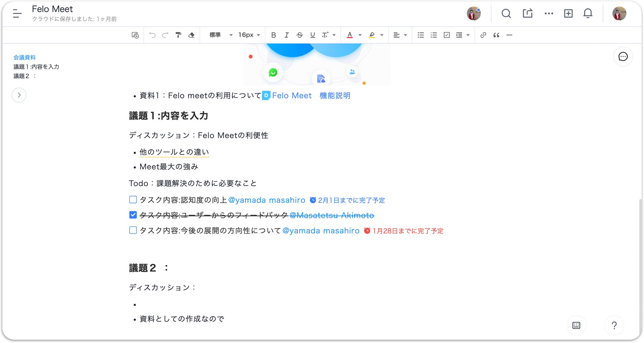This screenshot has width=644, height=343.
Task: Open the three-dot more options menu
Action: pos(549,14)
